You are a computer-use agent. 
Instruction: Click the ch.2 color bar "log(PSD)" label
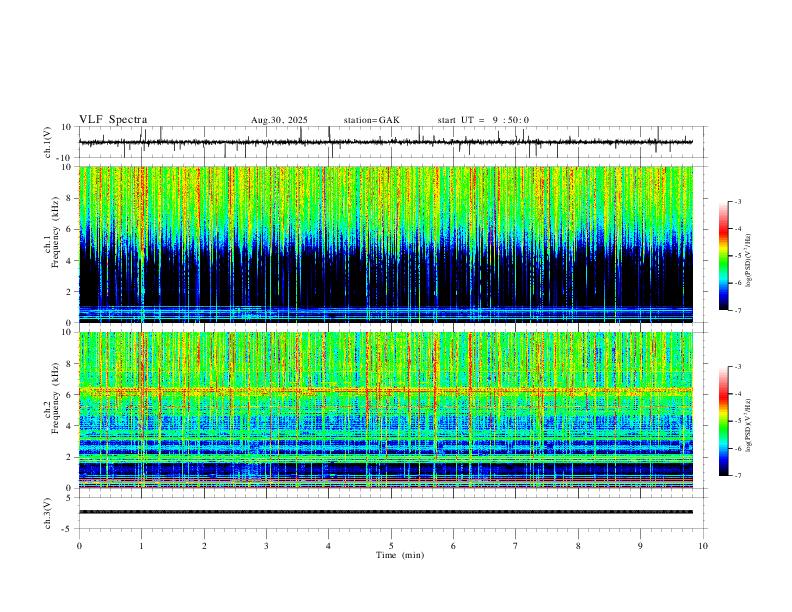click(x=749, y=425)
